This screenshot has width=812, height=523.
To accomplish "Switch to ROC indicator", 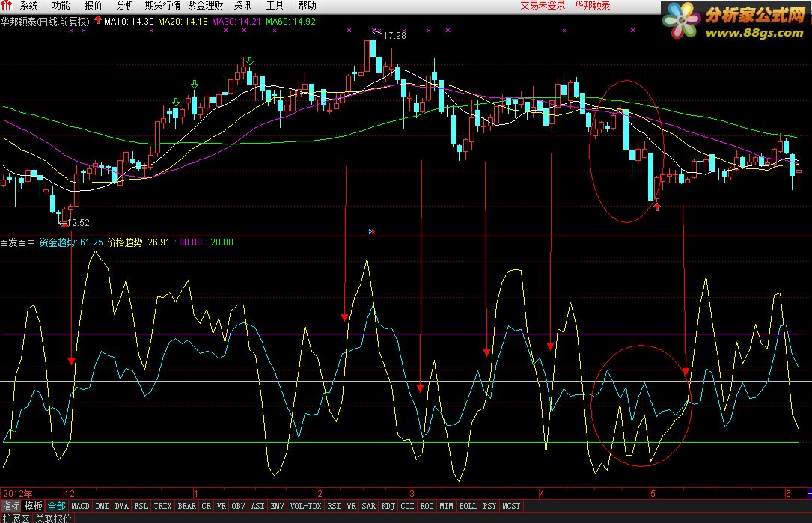I will [x=427, y=506].
